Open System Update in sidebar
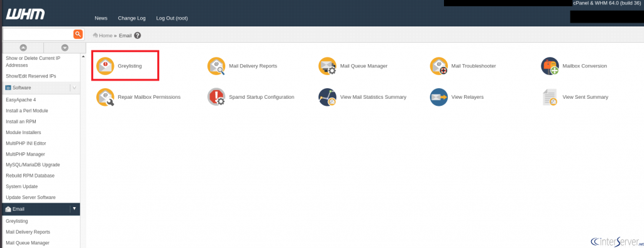The height and width of the screenshot is (248, 644). click(x=22, y=186)
